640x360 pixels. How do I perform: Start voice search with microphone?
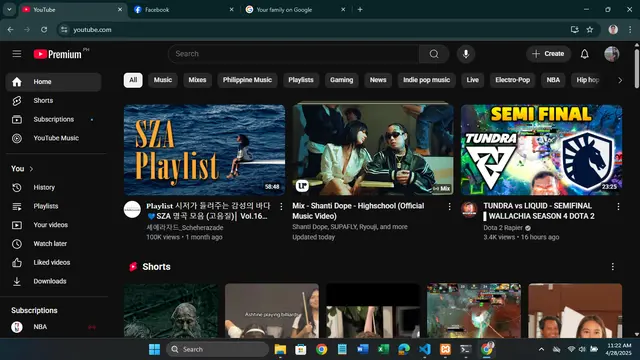[466, 54]
